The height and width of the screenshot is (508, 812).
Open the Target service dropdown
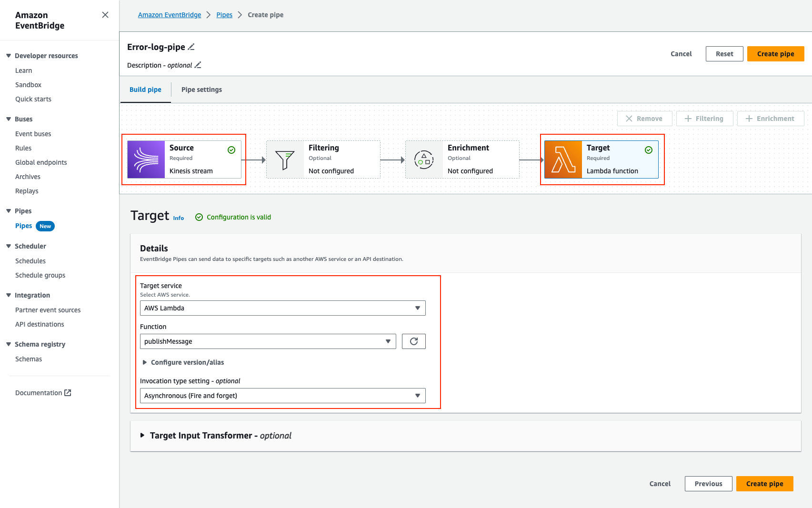(x=283, y=308)
